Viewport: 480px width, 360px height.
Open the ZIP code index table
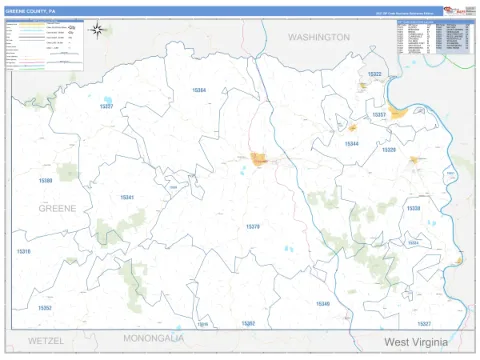435,37
